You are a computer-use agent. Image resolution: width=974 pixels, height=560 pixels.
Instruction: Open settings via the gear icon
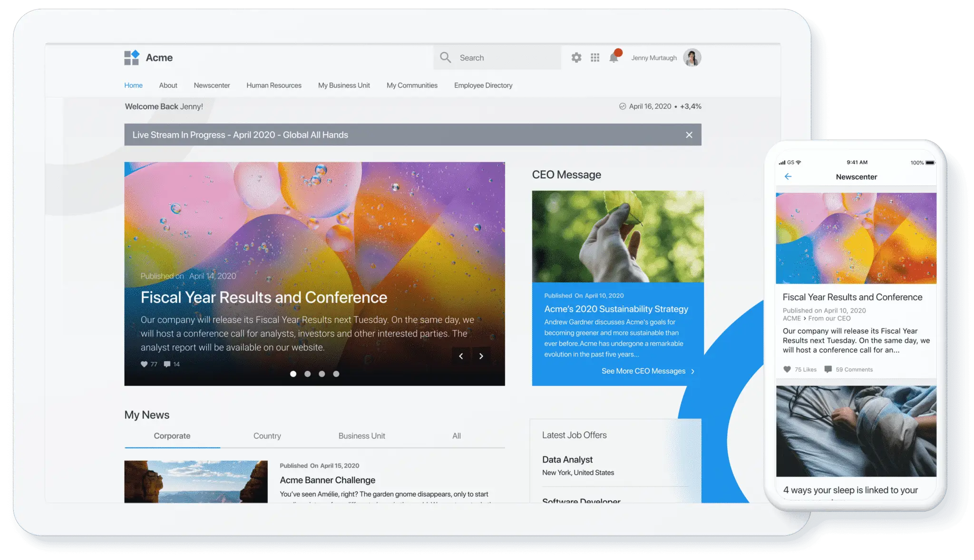576,58
